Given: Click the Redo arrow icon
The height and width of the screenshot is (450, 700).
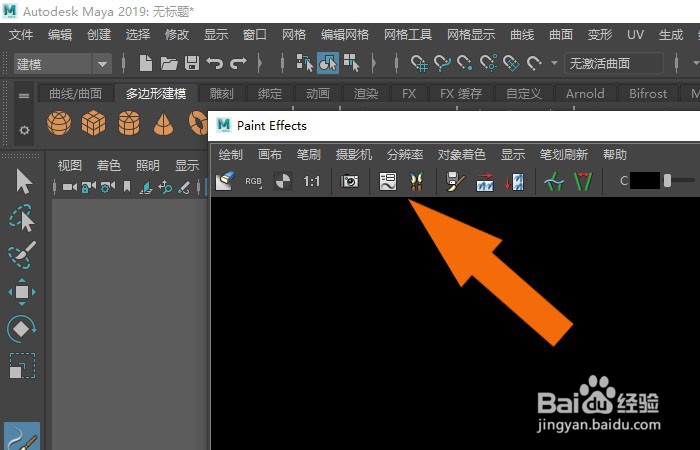Looking at the screenshot, I should (238, 63).
